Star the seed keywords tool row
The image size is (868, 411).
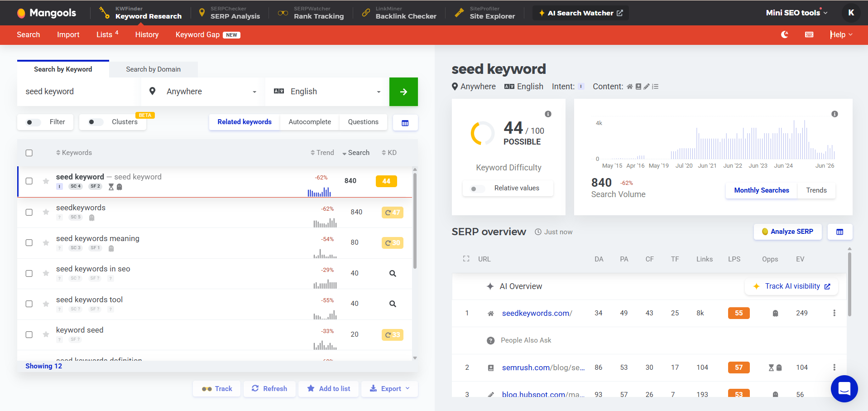pos(46,304)
